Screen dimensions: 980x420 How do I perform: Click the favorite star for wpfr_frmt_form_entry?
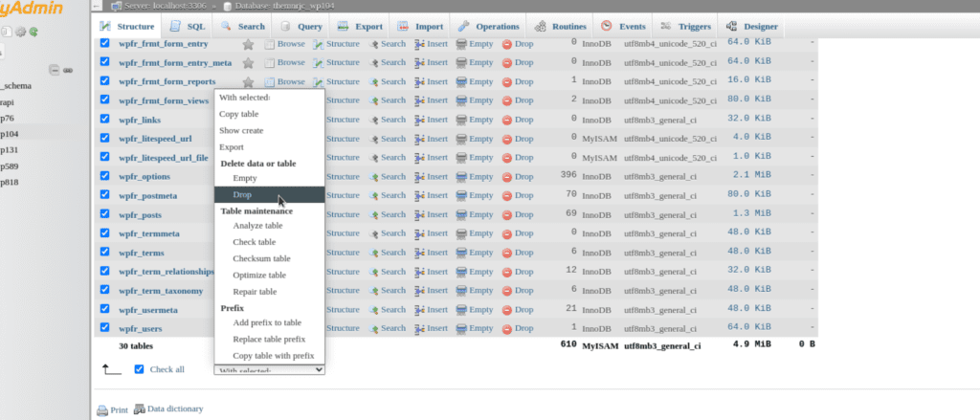pyautogui.click(x=248, y=44)
